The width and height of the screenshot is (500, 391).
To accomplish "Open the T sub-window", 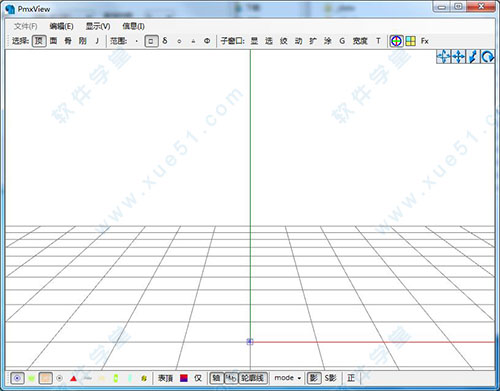I will pos(378,41).
